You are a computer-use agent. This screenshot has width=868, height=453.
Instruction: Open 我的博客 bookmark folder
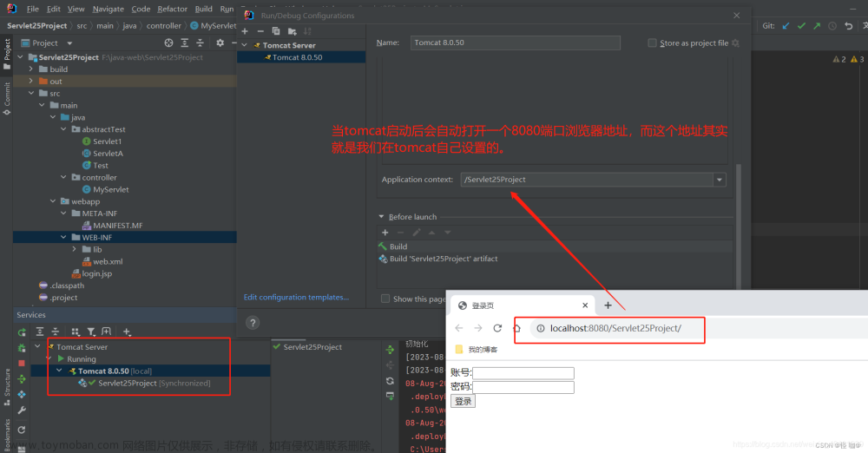[x=477, y=350]
